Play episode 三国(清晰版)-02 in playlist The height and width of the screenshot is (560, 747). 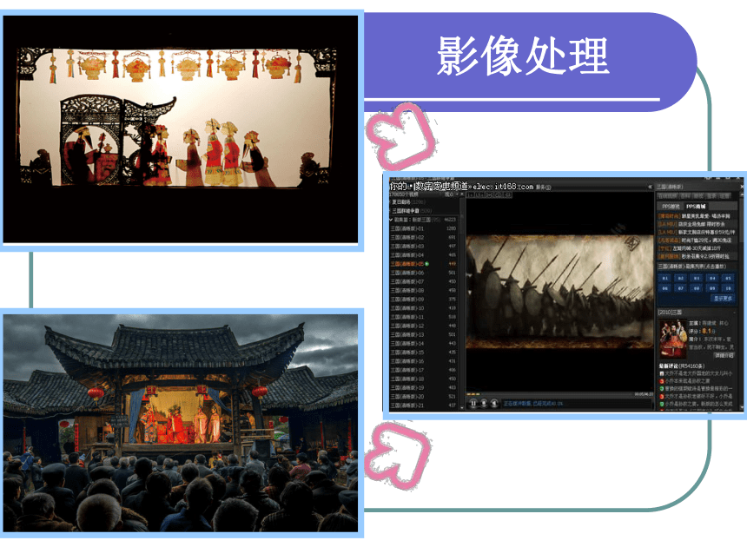pos(424,238)
